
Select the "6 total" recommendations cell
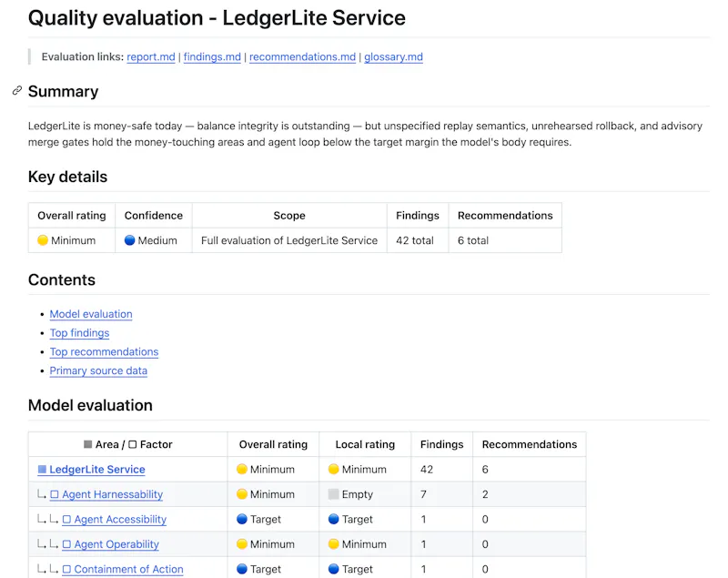(x=505, y=240)
